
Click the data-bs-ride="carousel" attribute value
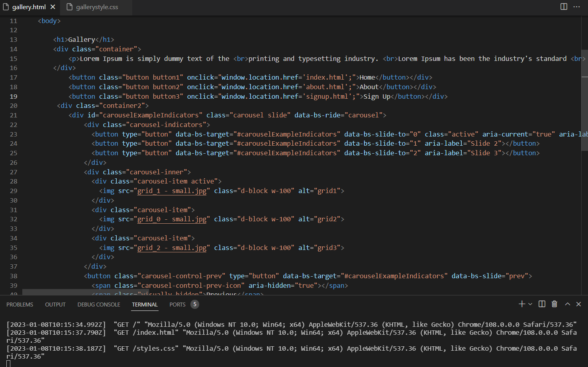click(x=363, y=115)
